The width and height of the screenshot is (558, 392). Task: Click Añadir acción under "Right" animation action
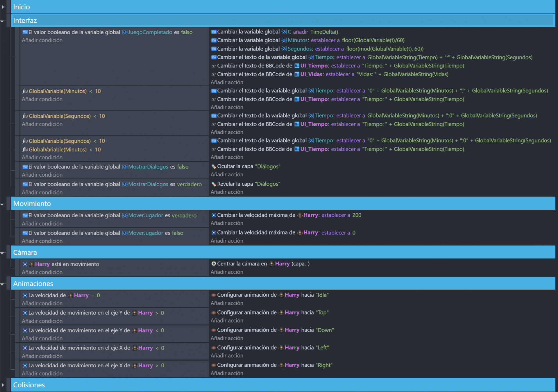coord(227,373)
